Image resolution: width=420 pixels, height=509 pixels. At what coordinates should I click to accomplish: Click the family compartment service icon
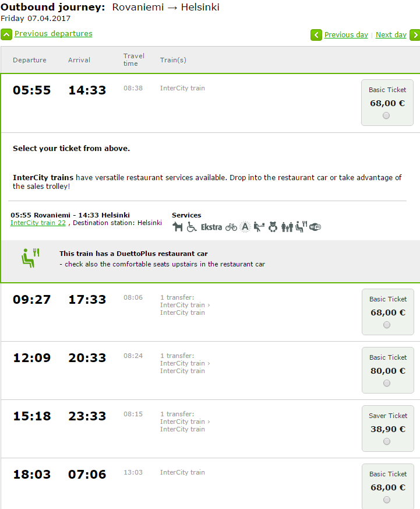tap(287, 227)
